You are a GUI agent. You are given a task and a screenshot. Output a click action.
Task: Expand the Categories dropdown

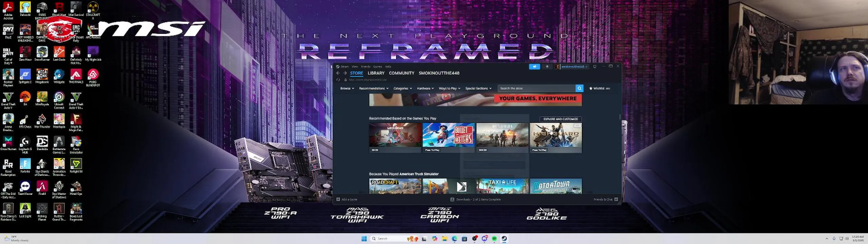[402, 88]
